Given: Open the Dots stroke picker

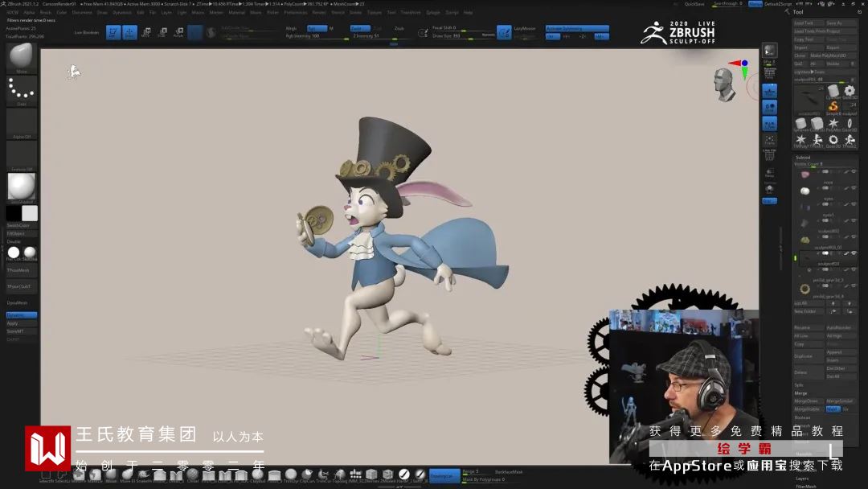Looking at the screenshot, I should point(21,90).
